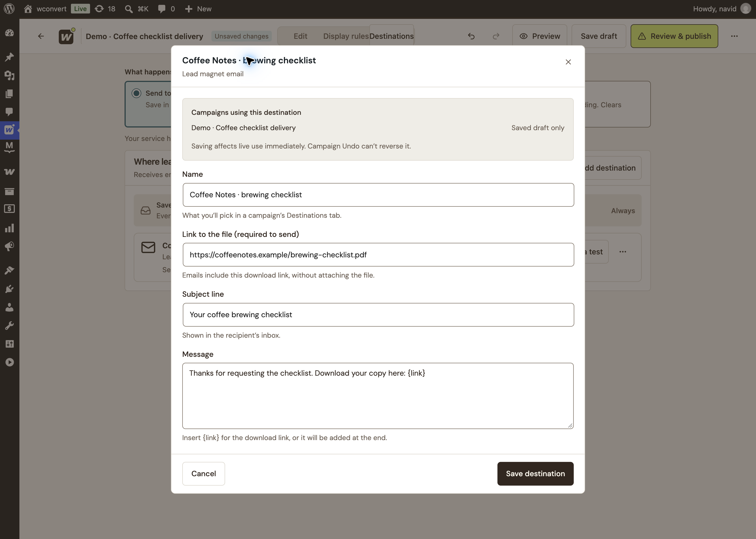Click the Unsaved changes badge
The height and width of the screenshot is (539, 756).
point(241,36)
